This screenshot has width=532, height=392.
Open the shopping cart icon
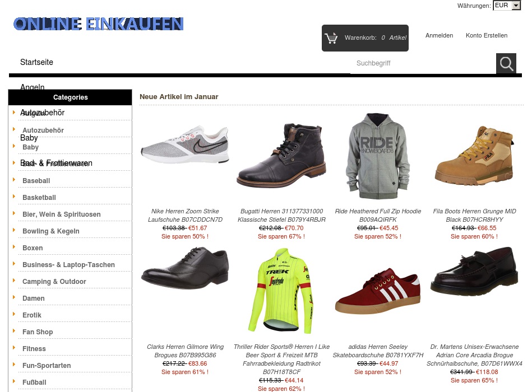[331, 38]
